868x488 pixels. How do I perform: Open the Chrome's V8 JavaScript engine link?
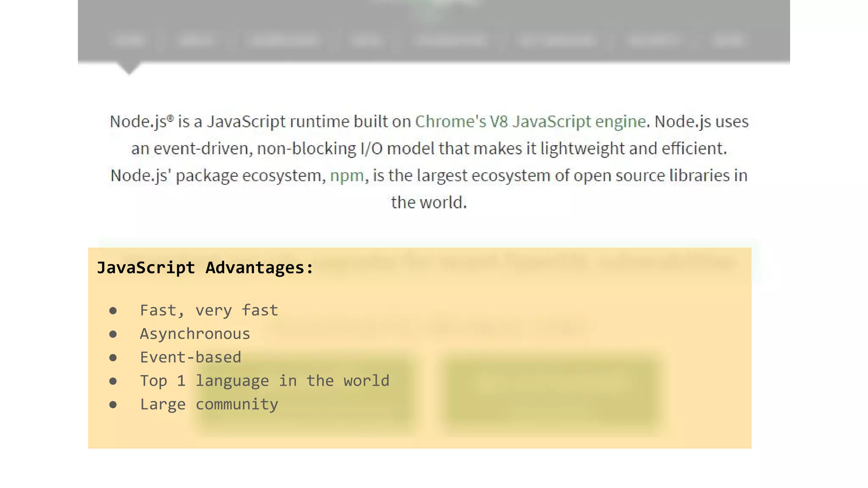pos(530,122)
